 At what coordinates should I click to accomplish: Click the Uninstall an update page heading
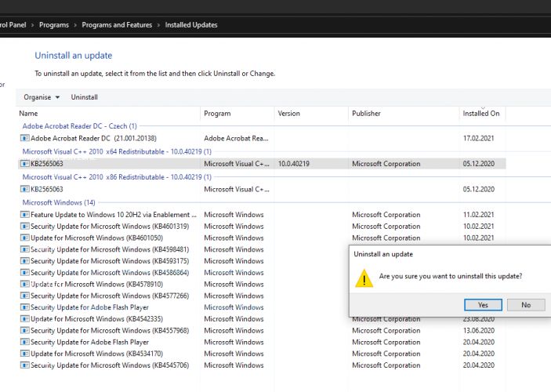pyautogui.click(x=74, y=56)
